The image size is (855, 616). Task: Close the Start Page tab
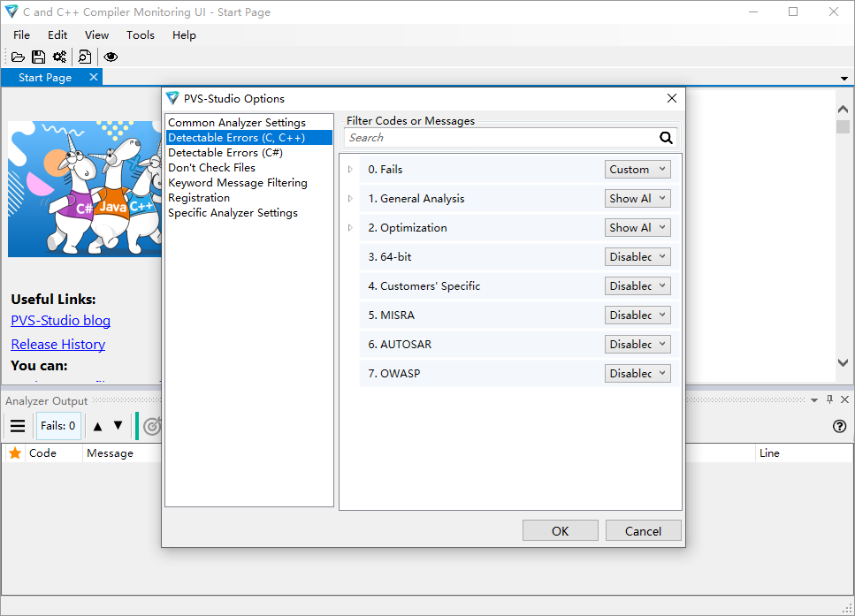point(94,77)
